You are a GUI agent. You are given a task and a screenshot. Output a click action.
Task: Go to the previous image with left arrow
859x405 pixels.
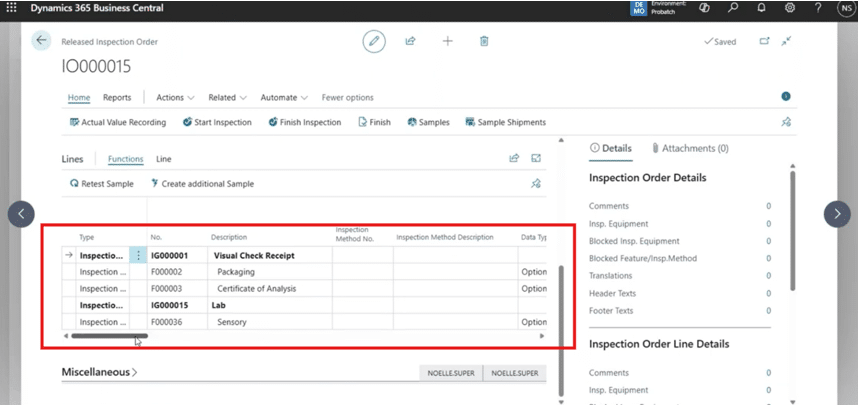click(x=21, y=214)
